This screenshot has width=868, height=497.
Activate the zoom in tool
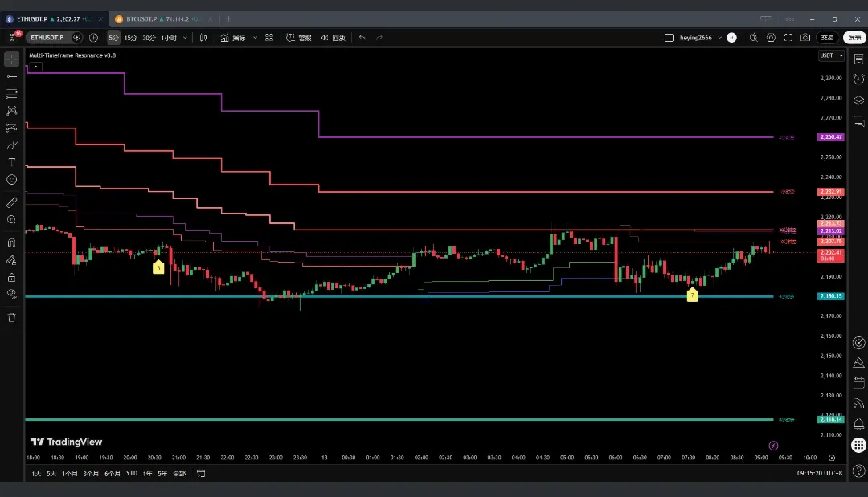[x=11, y=220]
